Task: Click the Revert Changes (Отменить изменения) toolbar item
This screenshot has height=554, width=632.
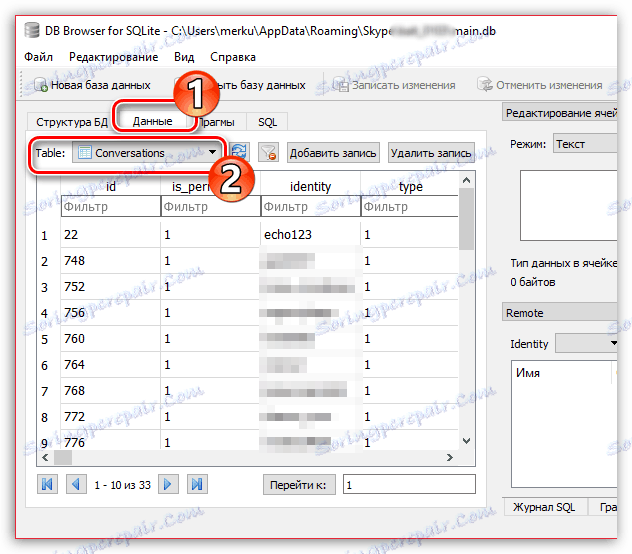Action: 540,85
